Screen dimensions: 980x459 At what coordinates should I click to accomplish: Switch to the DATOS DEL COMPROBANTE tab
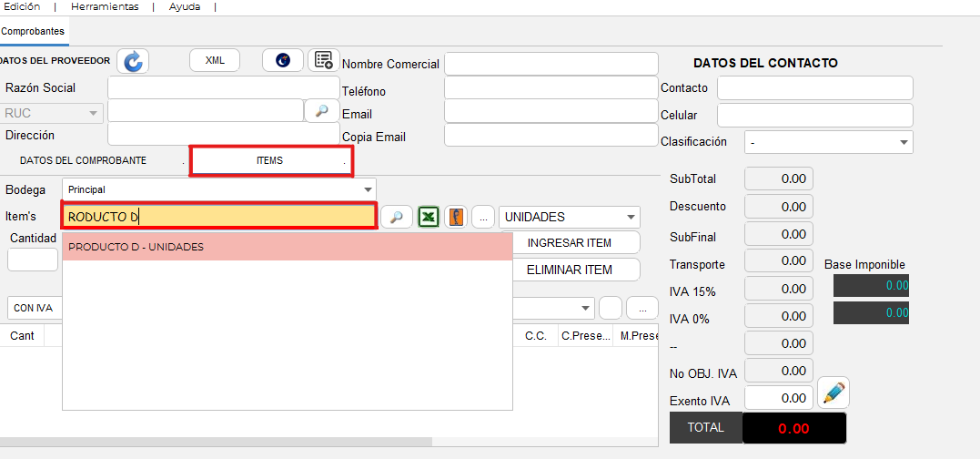point(83,160)
